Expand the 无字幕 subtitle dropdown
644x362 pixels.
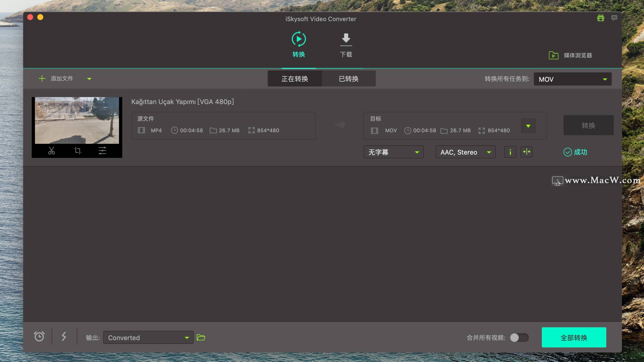click(393, 152)
